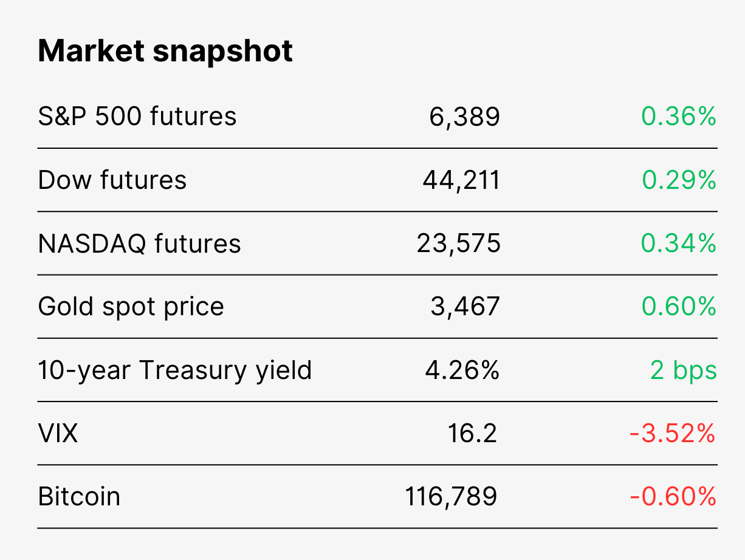Click the 0.34% NASDAQ change
The image size is (745, 560).
(x=679, y=244)
